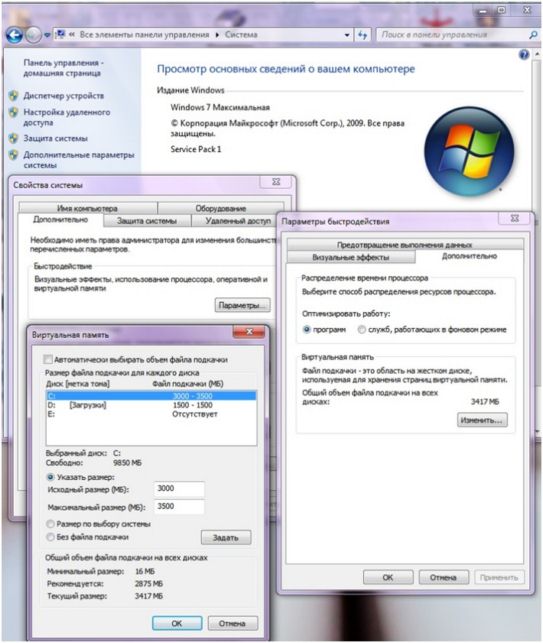
Task: Select 'Указать размер' radio button
Action: click(x=50, y=477)
